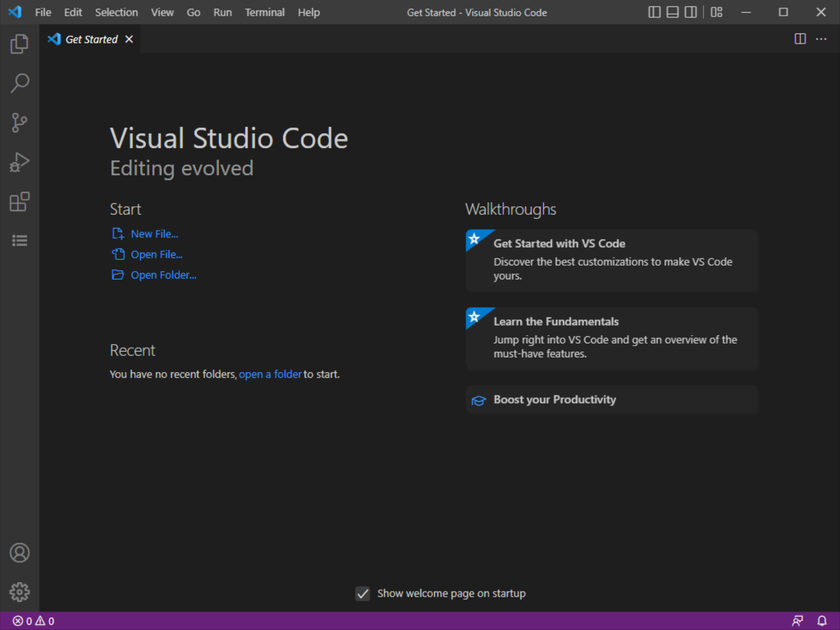
Task: Open the Manage gear icon
Action: [x=20, y=592]
